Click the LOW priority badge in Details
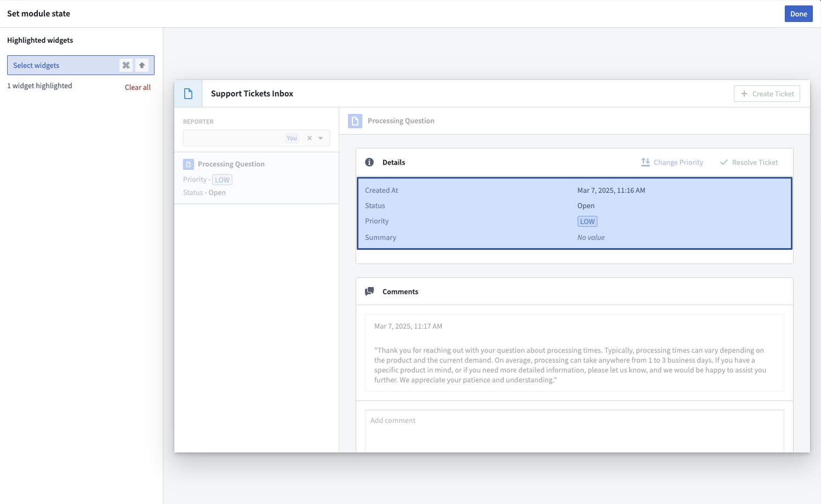This screenshot has width=821, height=504. click(x=588, y=221)
